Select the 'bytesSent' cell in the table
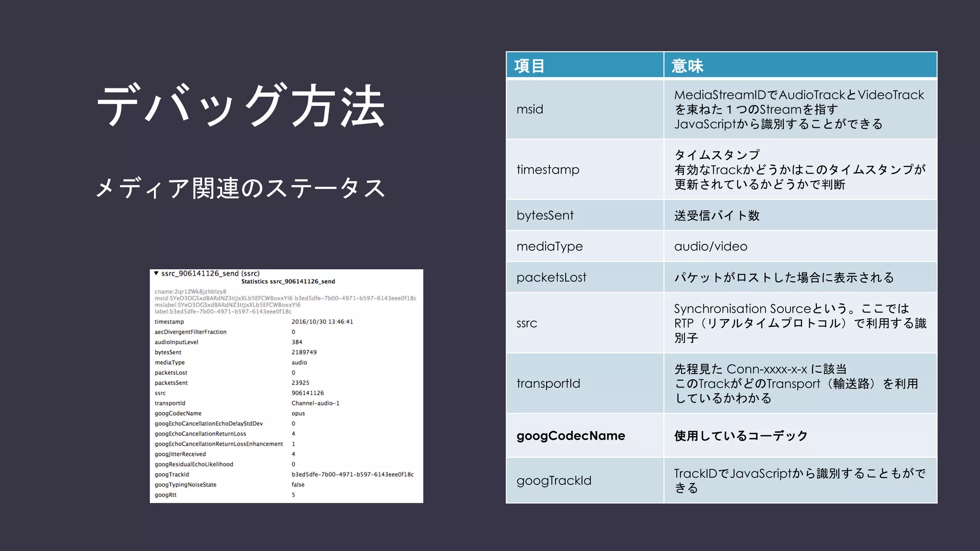The image size is (980, 551). (x=585, y=215)
